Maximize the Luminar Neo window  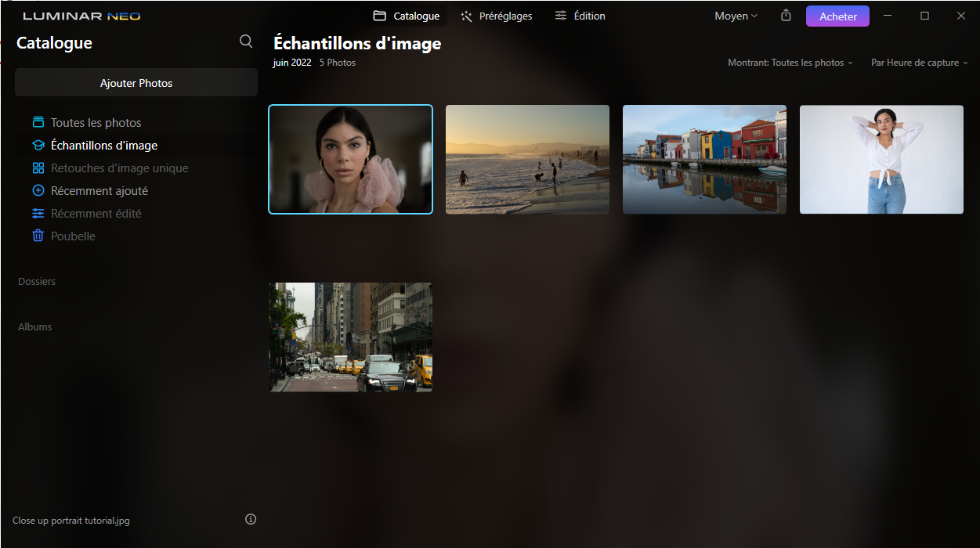[x=924, y=16]
